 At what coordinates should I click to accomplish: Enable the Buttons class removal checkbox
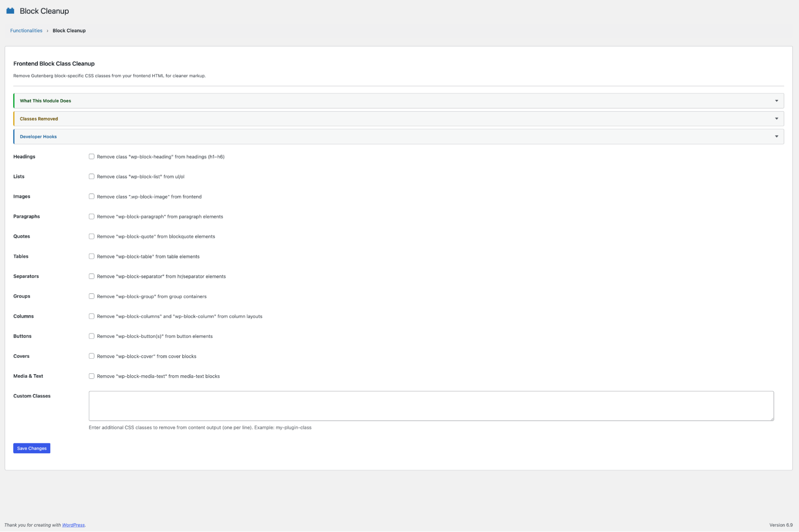(92, 337)
